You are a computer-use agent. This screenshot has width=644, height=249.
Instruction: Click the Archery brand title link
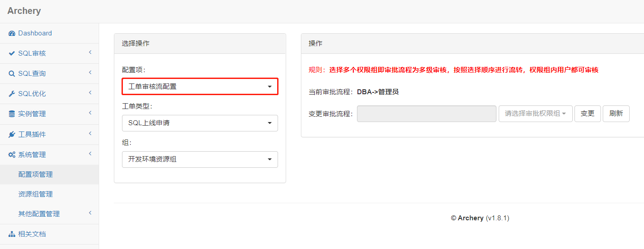24,11
